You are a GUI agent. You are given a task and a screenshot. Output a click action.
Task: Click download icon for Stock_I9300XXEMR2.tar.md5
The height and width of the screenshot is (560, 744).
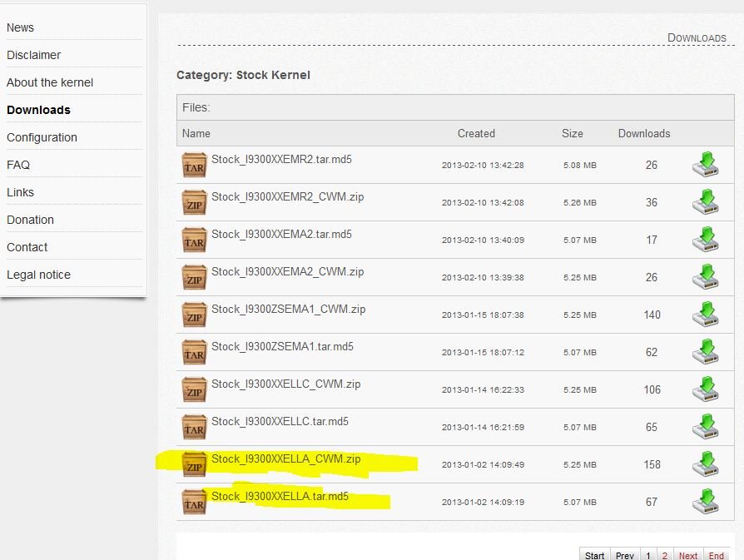pos(705,164)
